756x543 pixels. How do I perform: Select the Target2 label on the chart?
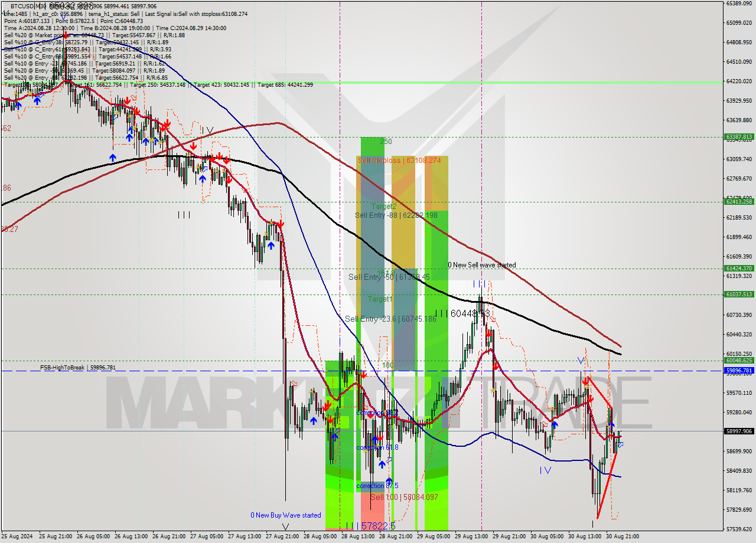tap(384, 207)
